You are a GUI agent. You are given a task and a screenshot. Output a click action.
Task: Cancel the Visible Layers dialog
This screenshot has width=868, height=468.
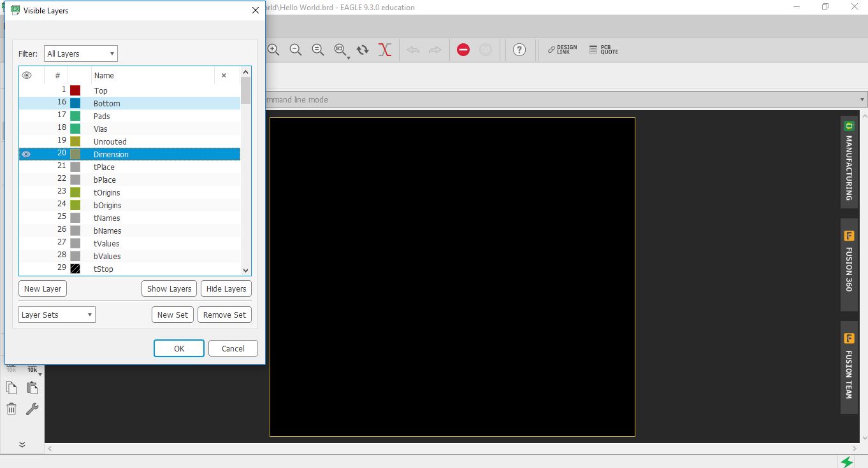coord(233,348)
